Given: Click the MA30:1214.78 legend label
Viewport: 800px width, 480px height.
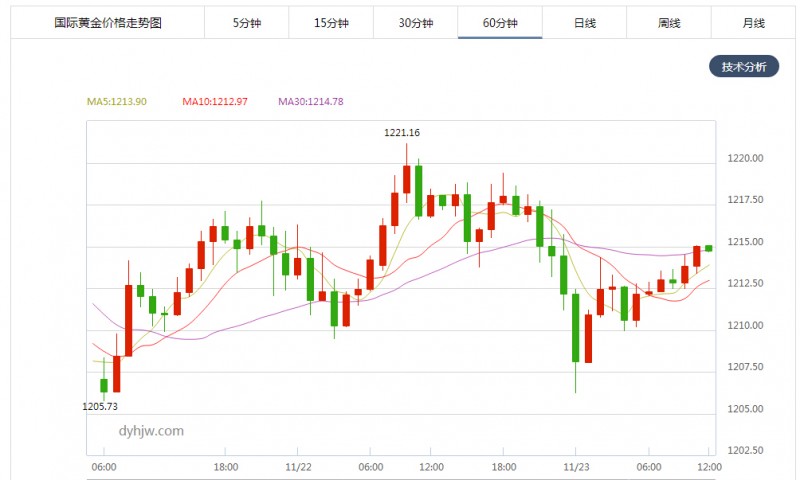Looking at the screenshot, I should coord(311,101).
